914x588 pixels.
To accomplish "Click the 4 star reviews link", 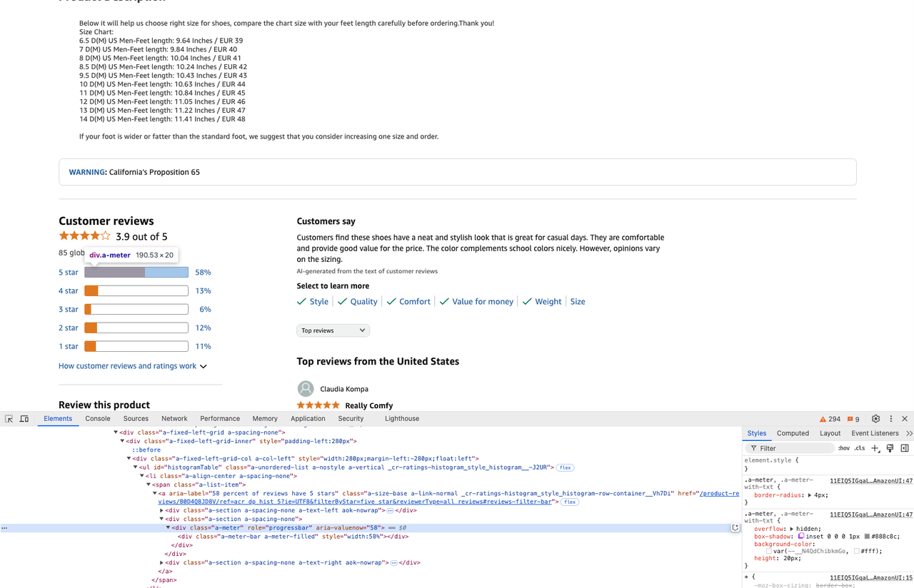I will coord(69,291).
